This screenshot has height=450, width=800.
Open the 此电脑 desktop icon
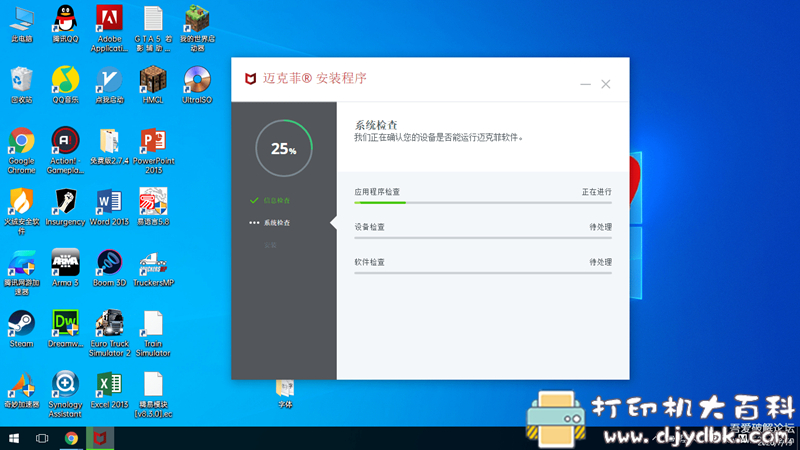21,24
